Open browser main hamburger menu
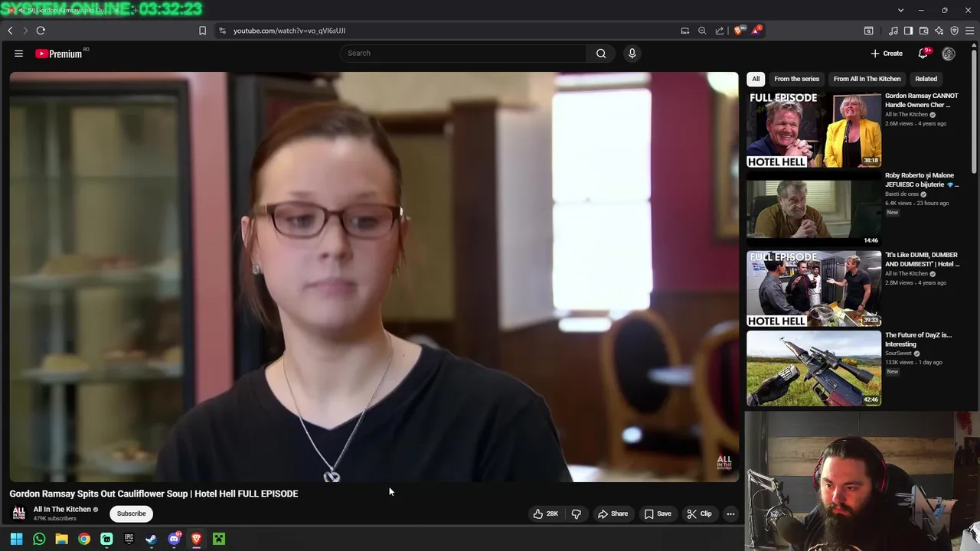Viewport: 980px width, 551px height. [970, 31]
